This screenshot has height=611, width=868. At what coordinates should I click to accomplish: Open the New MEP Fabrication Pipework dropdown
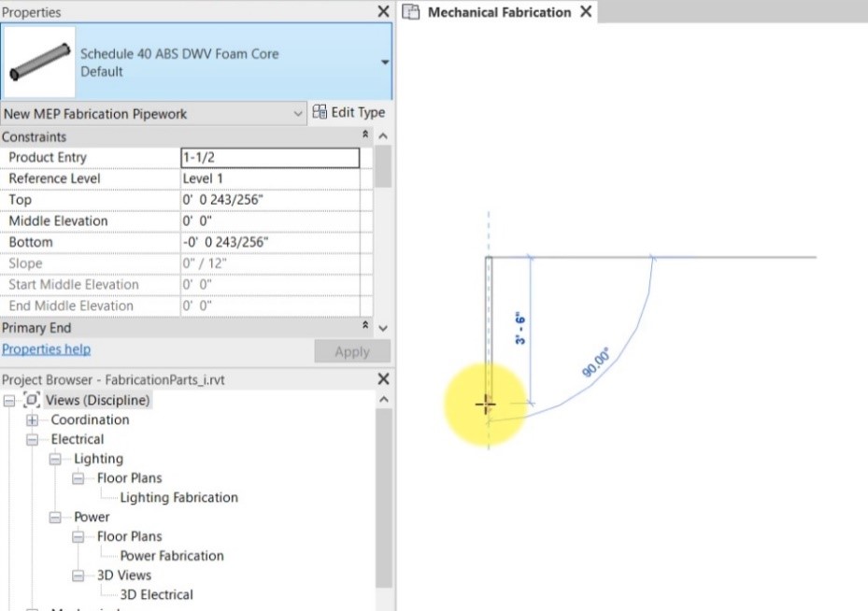click(x=298, y=112)
